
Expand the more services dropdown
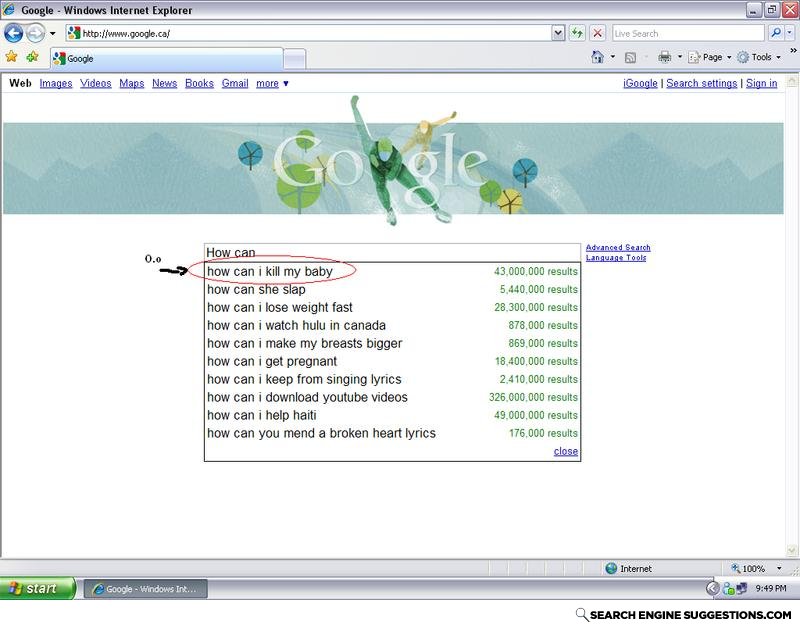(x=272, y=83)
